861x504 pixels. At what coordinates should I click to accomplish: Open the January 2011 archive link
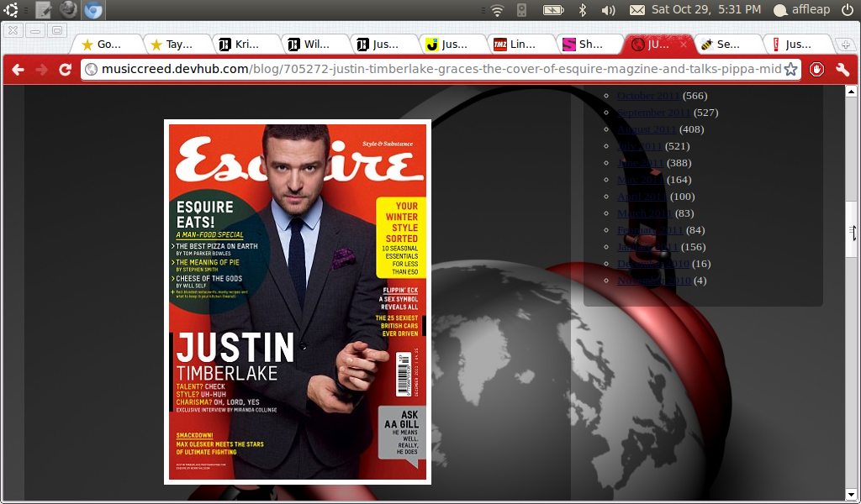[647, 247]
